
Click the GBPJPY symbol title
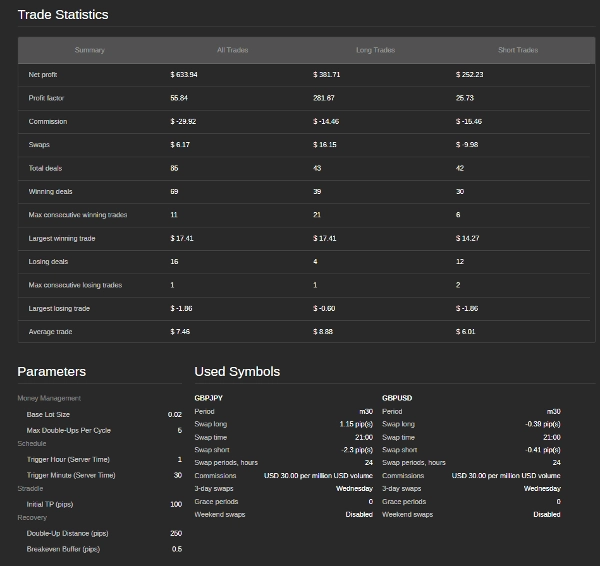(x=209, y=398)
